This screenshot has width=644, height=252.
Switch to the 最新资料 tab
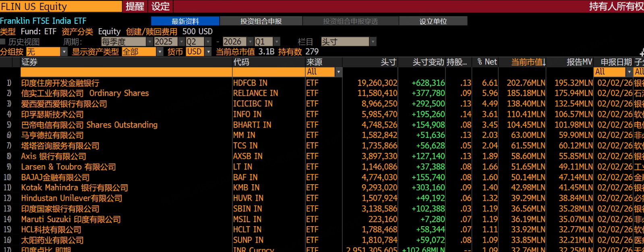[x=185, y=21]
